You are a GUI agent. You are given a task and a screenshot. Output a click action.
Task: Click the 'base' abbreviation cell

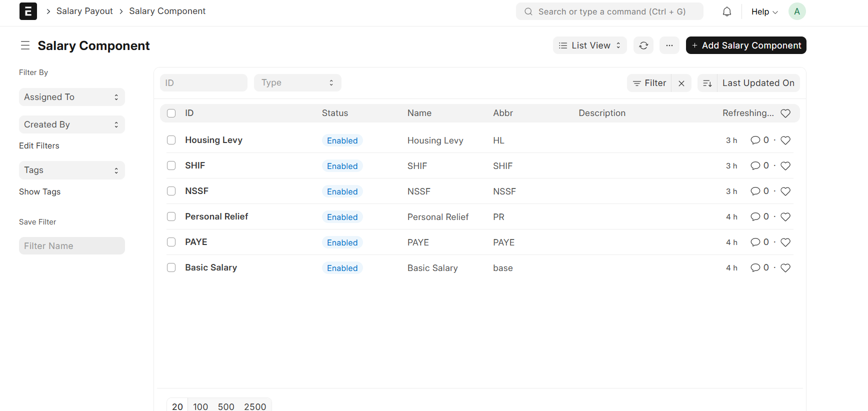(x=503, y=268)
